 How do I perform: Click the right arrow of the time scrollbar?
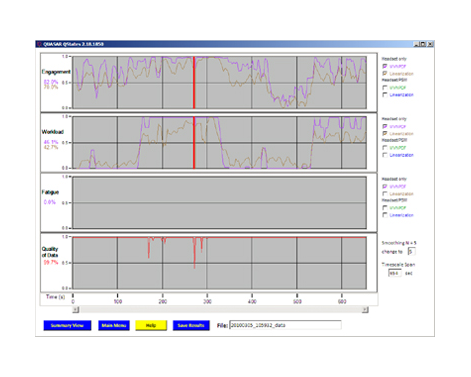[365, 310]
